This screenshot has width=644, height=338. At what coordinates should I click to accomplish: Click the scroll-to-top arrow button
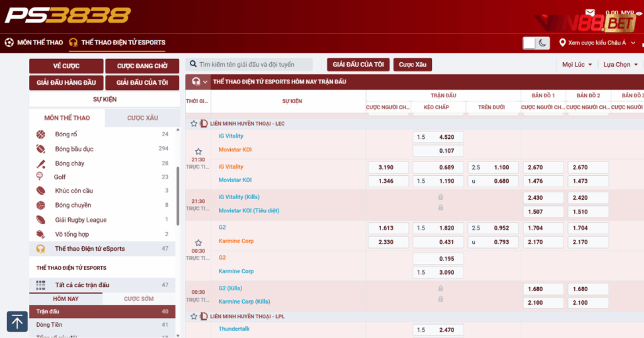pos(17,321)
